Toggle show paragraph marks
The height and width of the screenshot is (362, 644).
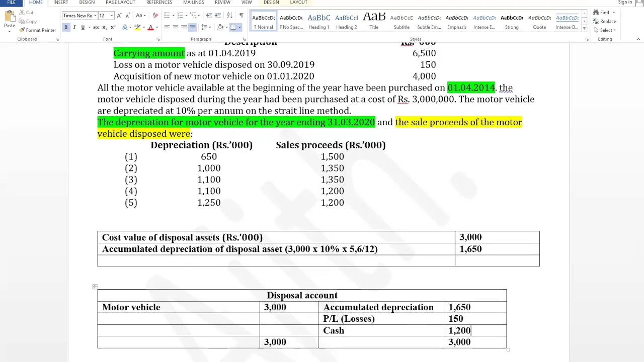[x=241, y=16]
